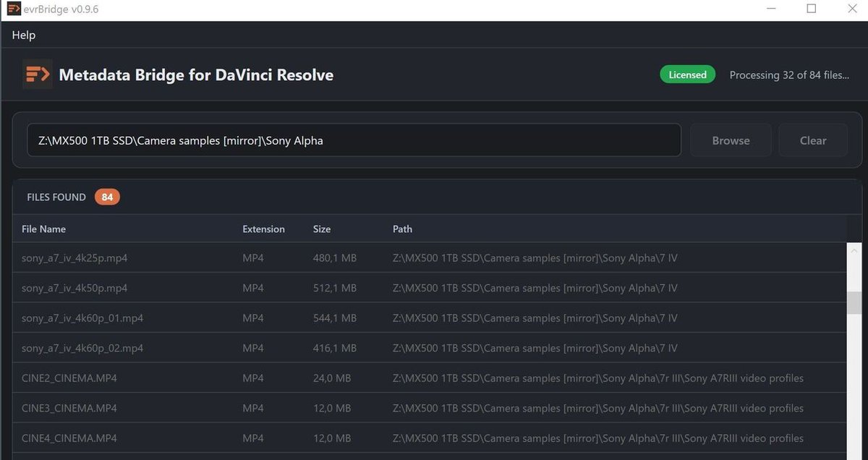Click the 544,1 MB size cell
This screenshot has height=460, width=868.
coord(334,318)
